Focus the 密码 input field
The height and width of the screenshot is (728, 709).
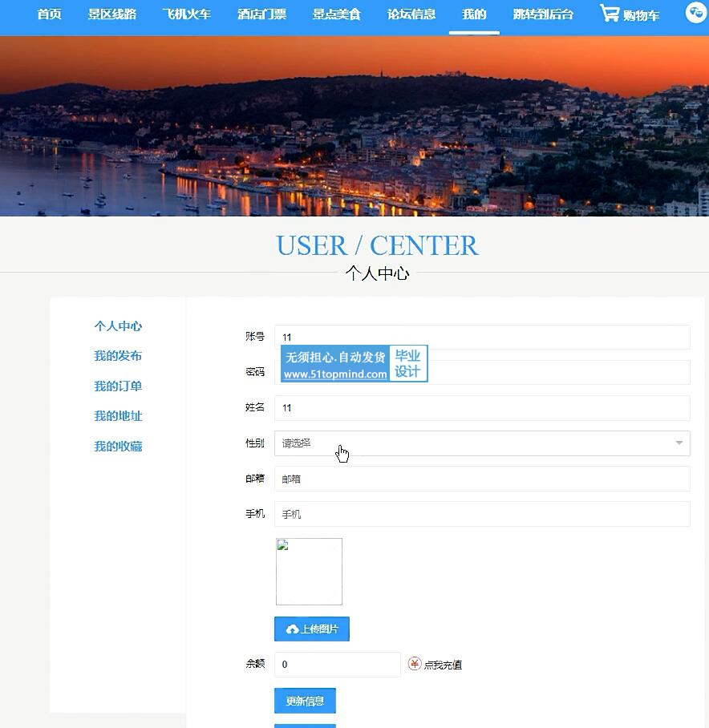tap(482, 372)
